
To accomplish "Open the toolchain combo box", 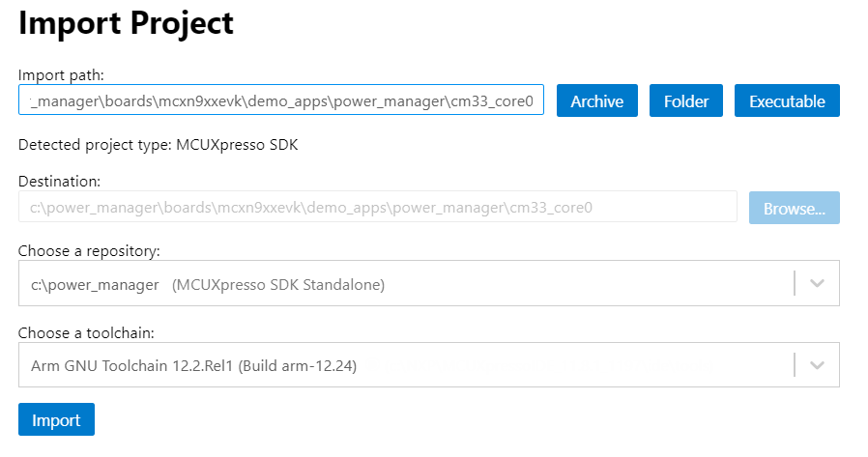I will [406, 365].
